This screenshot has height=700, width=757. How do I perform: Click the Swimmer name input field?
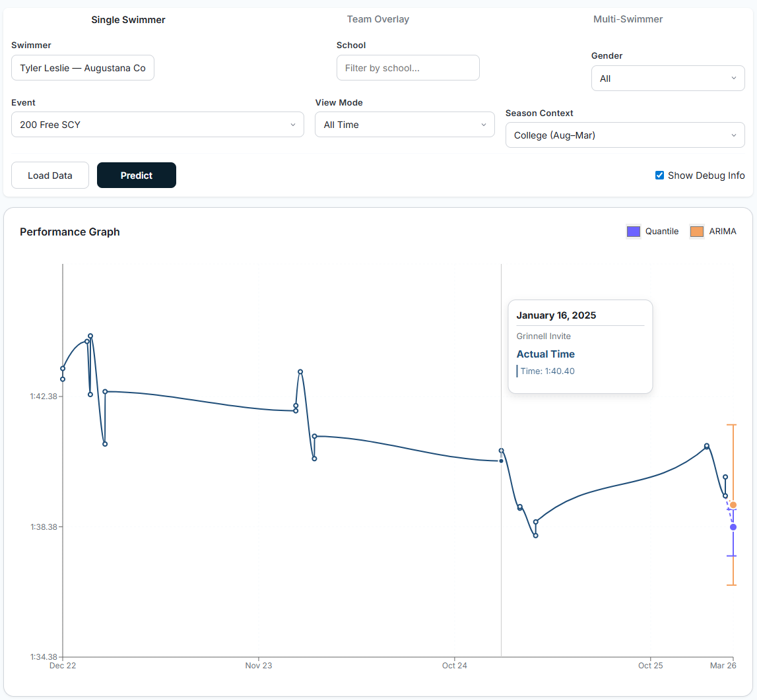point(82,68)
